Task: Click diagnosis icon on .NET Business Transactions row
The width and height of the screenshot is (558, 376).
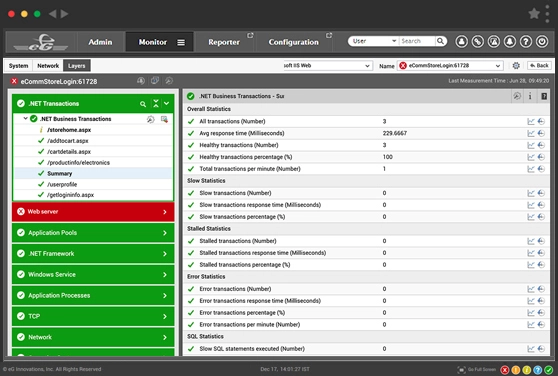Action: click(x=151, y=119)
